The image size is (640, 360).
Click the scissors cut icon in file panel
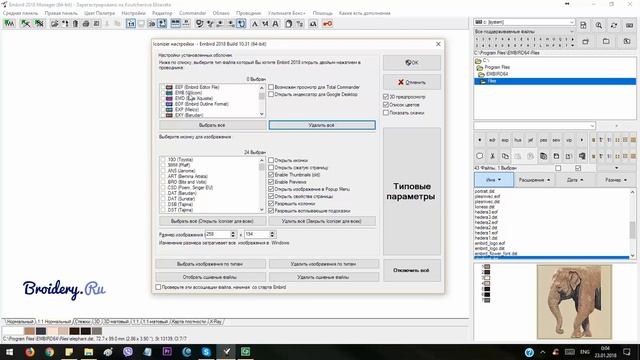tap(493, 156)
